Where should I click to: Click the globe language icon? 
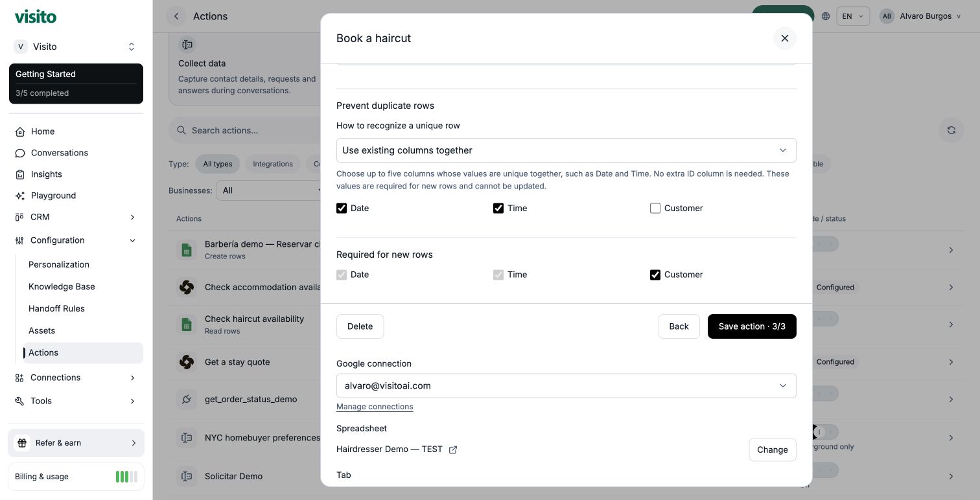pos(825,16)
